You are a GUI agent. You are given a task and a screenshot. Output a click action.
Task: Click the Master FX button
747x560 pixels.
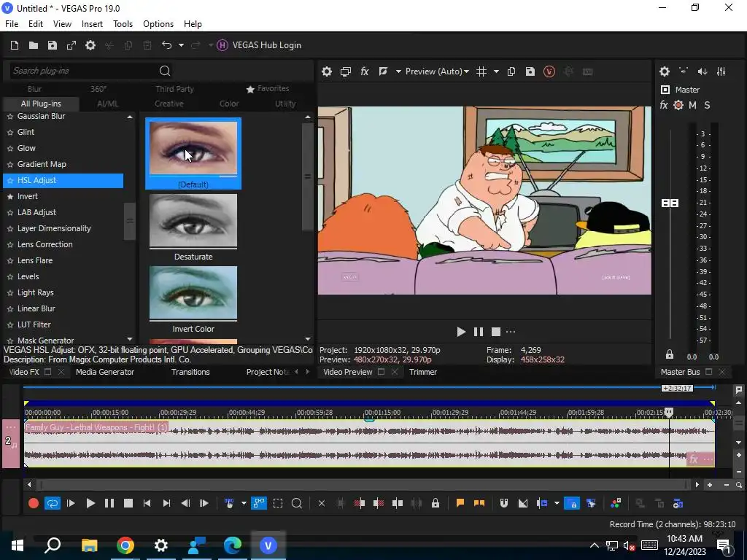pyautogui.click(x=664, y=105)
